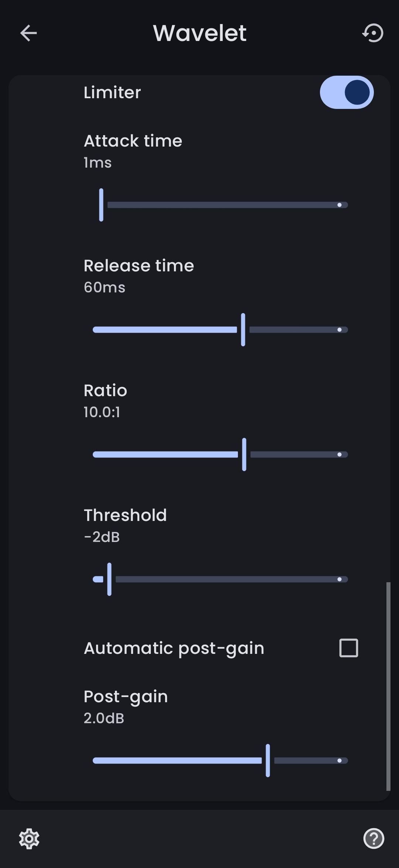Go back using the arrow icon

tap(28, 33)
